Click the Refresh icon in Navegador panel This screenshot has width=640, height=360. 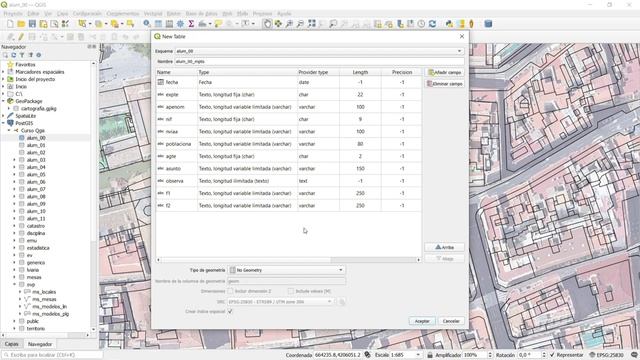coord(13,55)
